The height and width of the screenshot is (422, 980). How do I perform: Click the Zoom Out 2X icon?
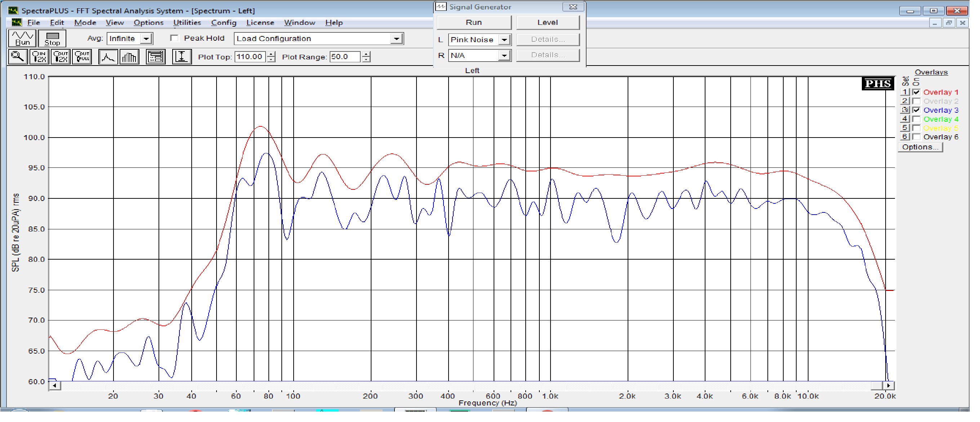point(61,57)
